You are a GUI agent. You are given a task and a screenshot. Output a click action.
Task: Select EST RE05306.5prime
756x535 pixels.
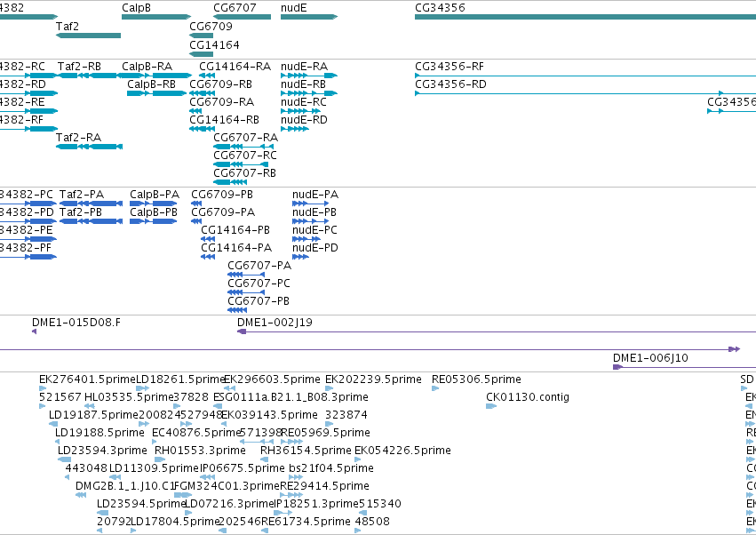pyautogui.click(x=435, y=388)
